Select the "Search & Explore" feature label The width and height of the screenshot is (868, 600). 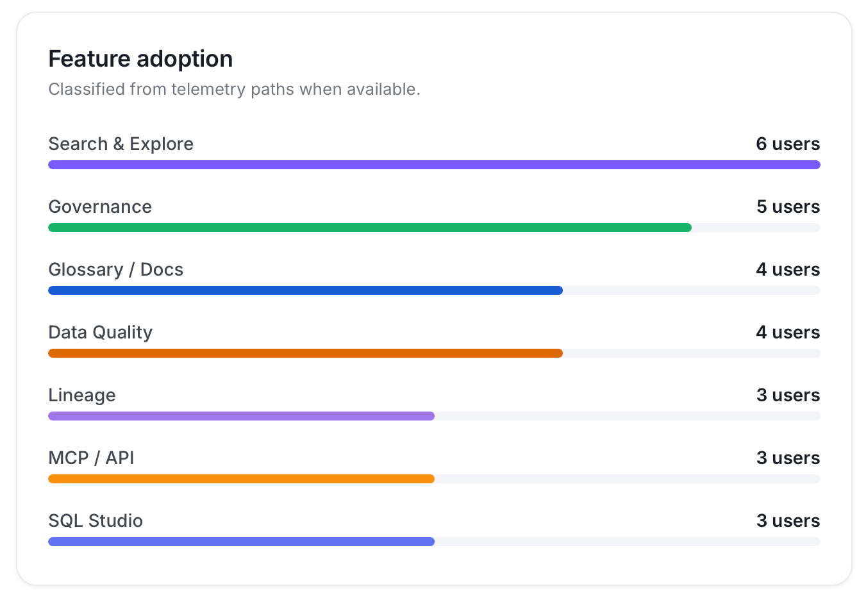coord(121,144)
